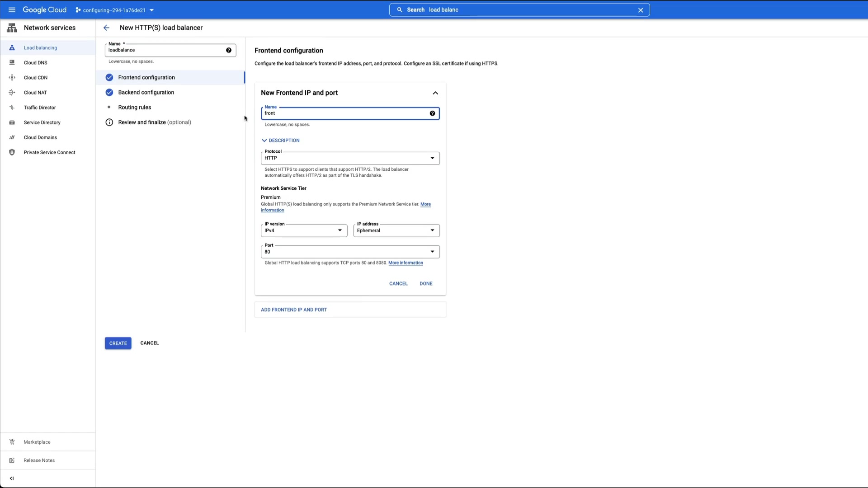Expand the DESCRIPTION section
Screen dimensions: 868x488
tap(280, 141)
